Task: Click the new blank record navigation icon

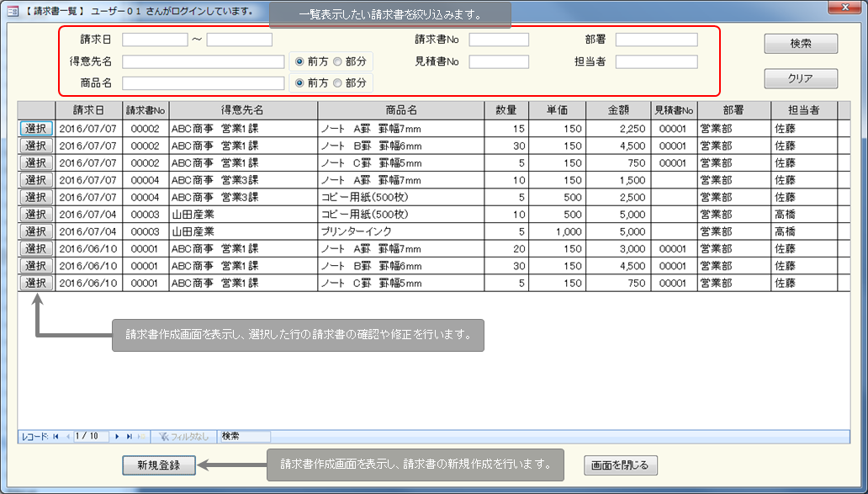Action: click(141, 436)
